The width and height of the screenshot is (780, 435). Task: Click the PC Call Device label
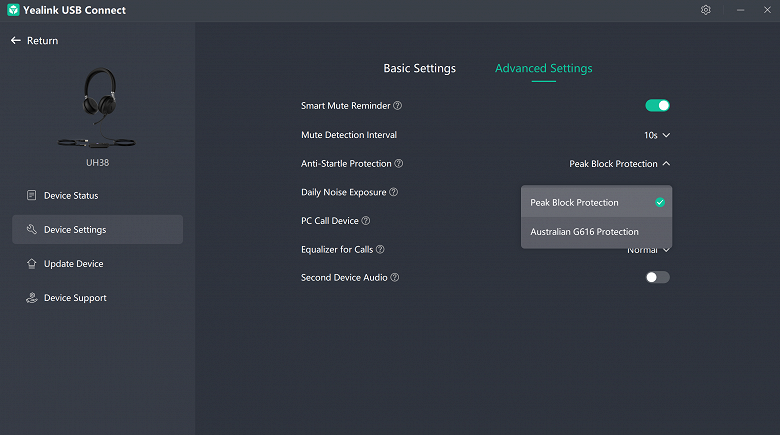coord(329,220)
